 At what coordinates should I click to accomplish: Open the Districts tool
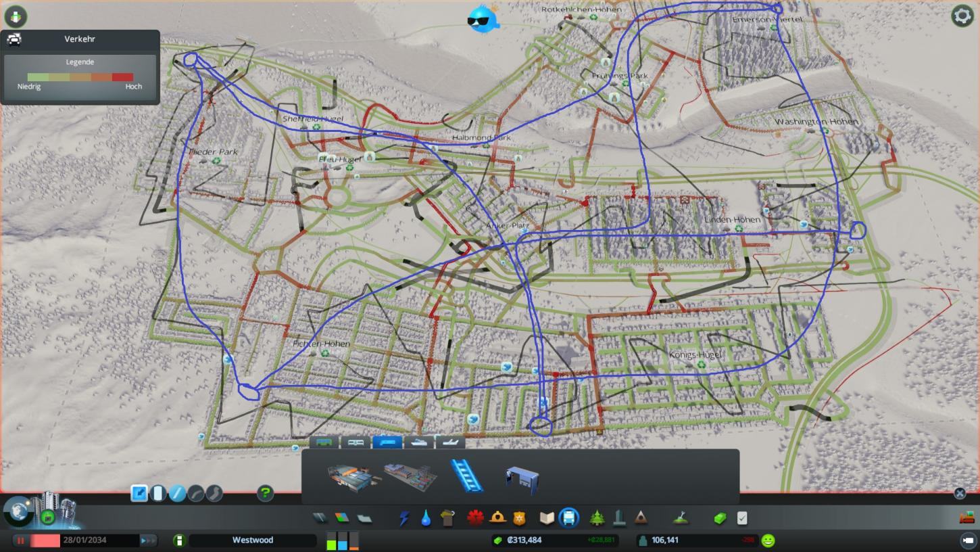364,518
